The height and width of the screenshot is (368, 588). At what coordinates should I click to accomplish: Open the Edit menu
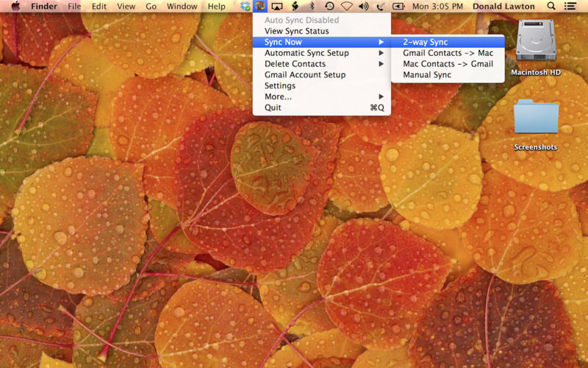pyautogui.click(x=99, y=7)
